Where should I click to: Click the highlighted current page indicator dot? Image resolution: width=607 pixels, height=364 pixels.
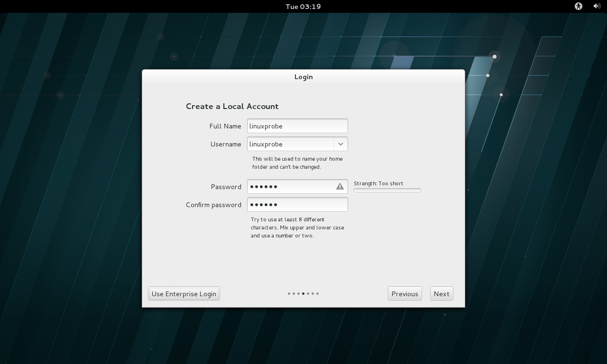click(x=303, y=294)
